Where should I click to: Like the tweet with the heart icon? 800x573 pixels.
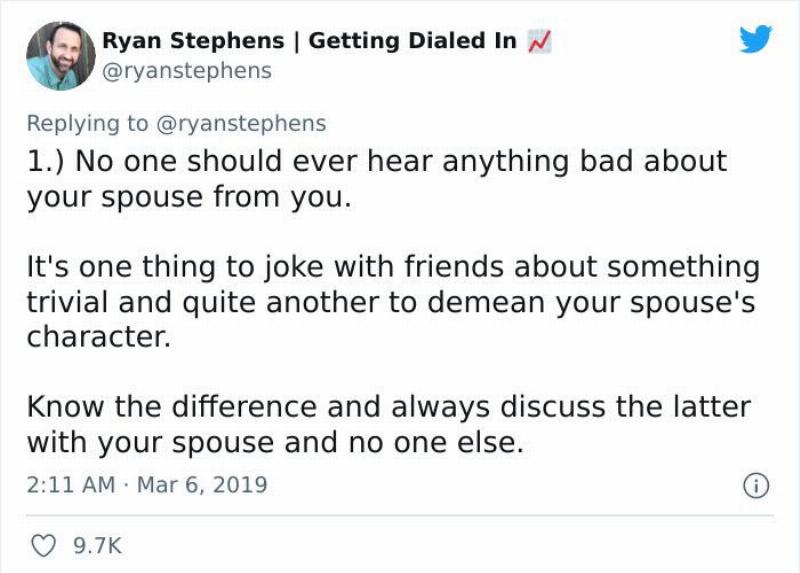tap(42, 545)
